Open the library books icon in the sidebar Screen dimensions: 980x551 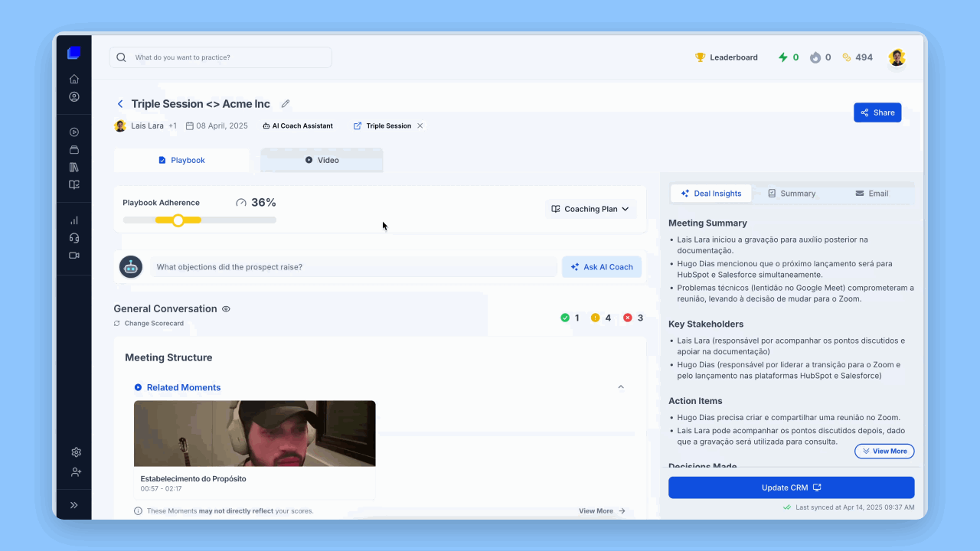(74, 167)
